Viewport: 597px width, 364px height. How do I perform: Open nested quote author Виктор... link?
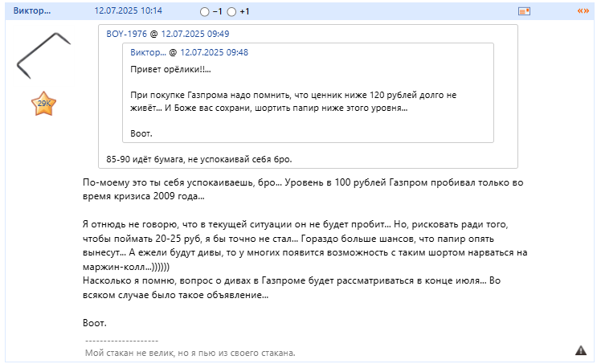(148, 52)
